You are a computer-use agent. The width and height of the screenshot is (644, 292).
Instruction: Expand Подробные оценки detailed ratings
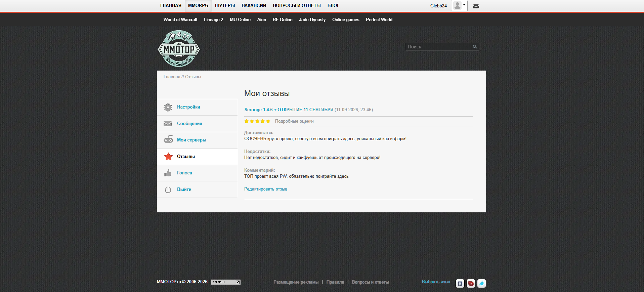294,121
